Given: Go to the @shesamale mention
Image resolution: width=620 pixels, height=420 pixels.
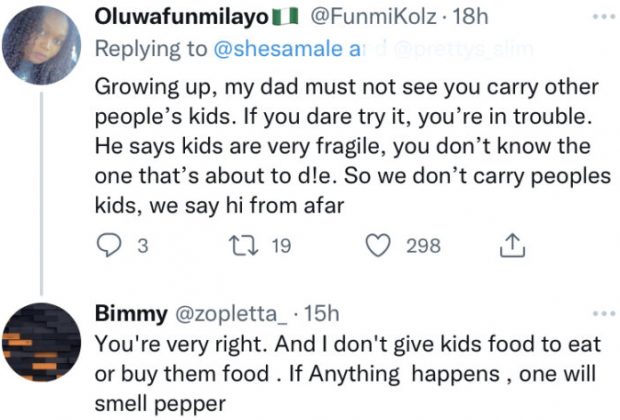Looking at the screenshot, I should click(238, 50).
